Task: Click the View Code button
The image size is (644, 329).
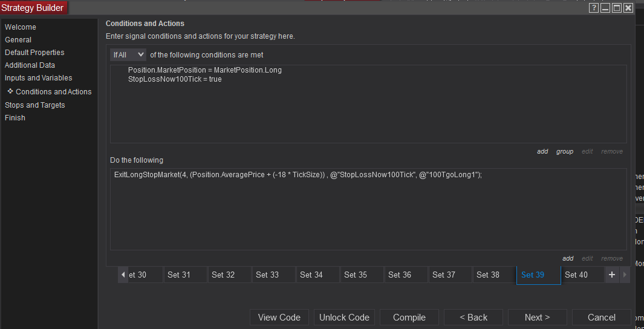Action: (279, 318)
